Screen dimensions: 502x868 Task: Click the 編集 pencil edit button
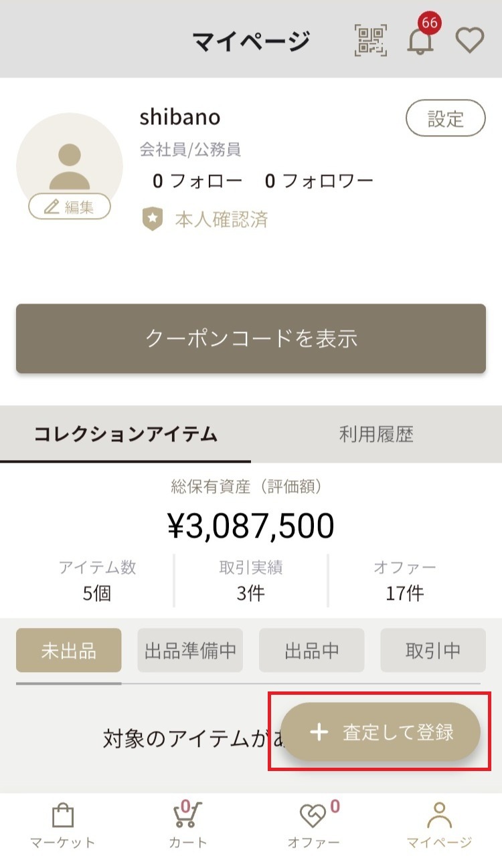tap(69, 207)
